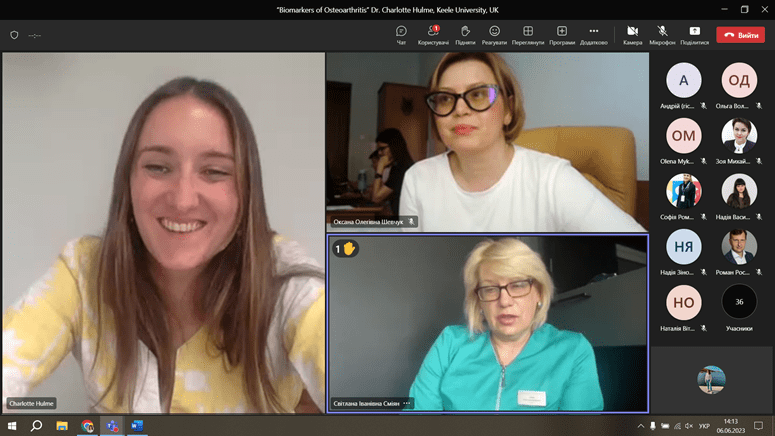Open the reactions menu (Реагувати)
This screenshot has height=436, width=775.
494,34
